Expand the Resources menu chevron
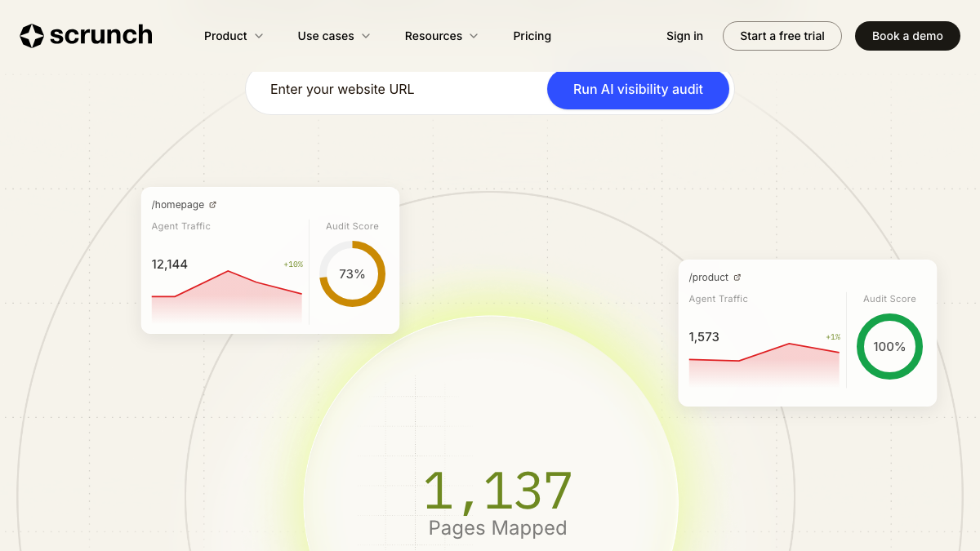The image size is (980, 551). point(474,36)
